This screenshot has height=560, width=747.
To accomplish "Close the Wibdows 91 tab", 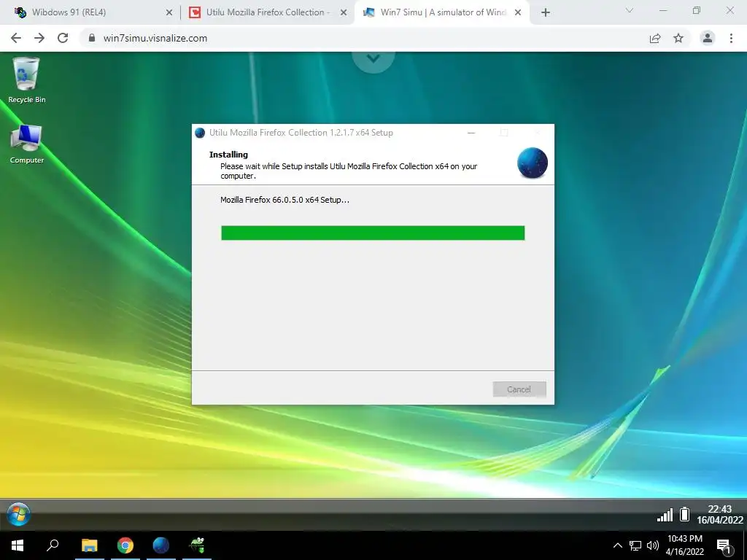I will (x=169, y=12).
